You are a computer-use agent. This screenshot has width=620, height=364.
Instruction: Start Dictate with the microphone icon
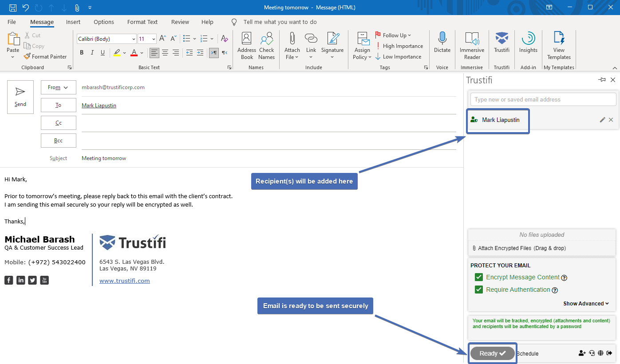click(x=442, y=43)
